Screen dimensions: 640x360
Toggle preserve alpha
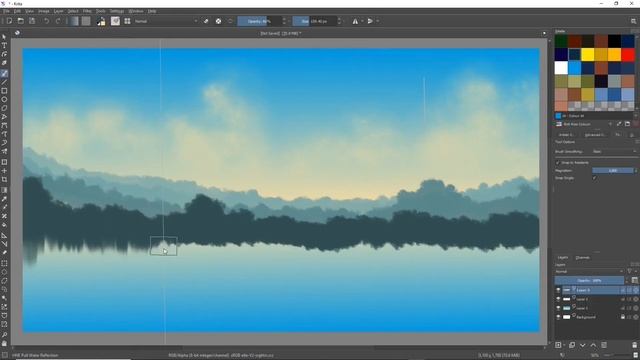[218, 21]
